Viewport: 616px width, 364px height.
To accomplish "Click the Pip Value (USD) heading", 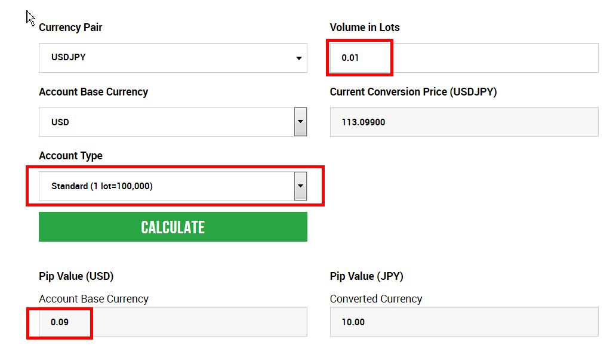I will (76, 276).
